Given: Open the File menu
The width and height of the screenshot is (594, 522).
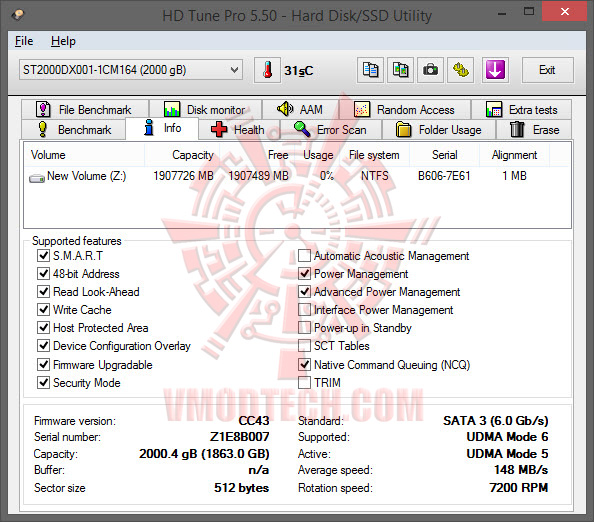Looking at the screenshot, I should click(24, 41).
